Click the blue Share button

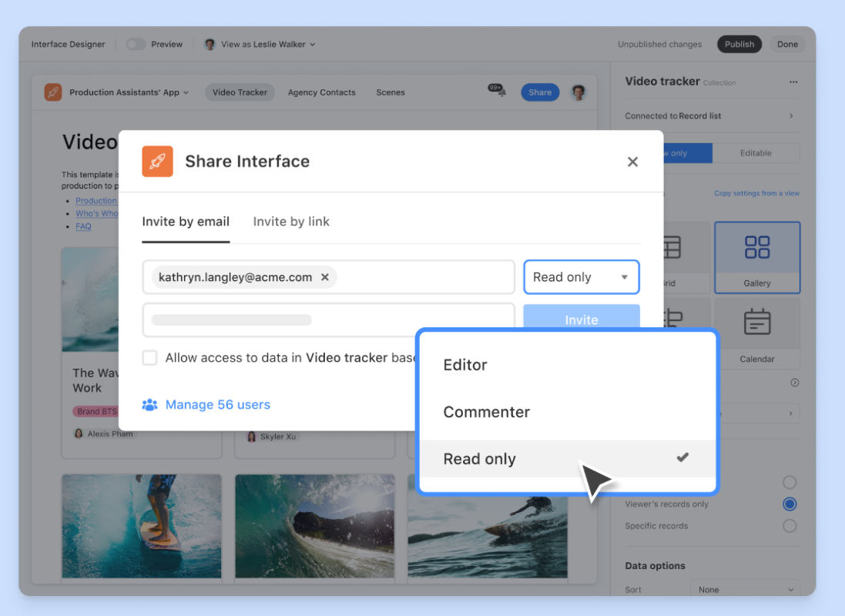540,92
